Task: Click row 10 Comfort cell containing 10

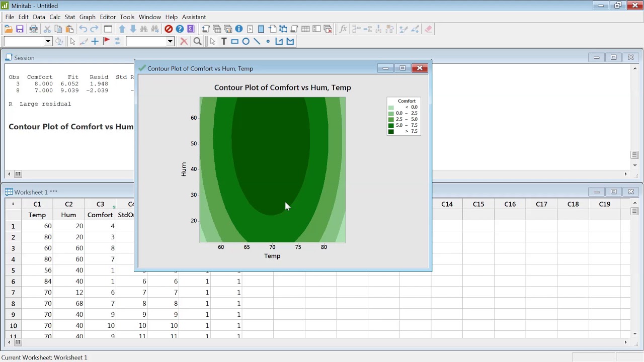Action: pos(100,326)
